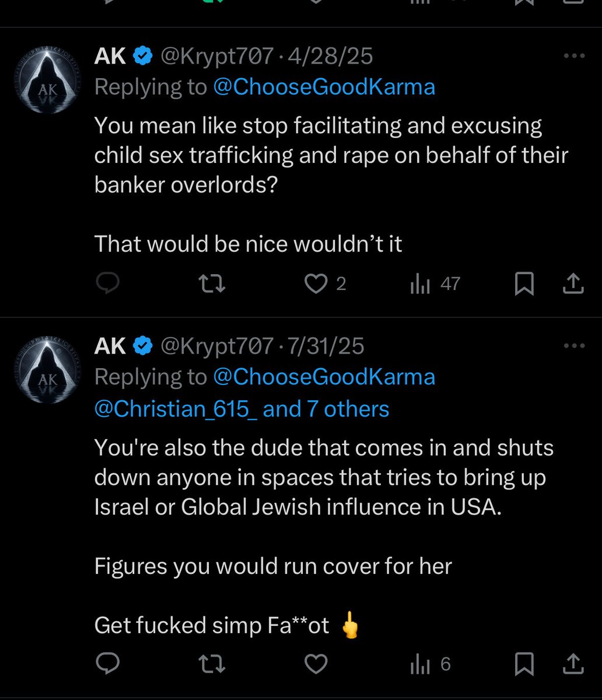Open the more options menu on 4/28/25 post
This screenshot has width=602, height=700.
click(574, 56)
